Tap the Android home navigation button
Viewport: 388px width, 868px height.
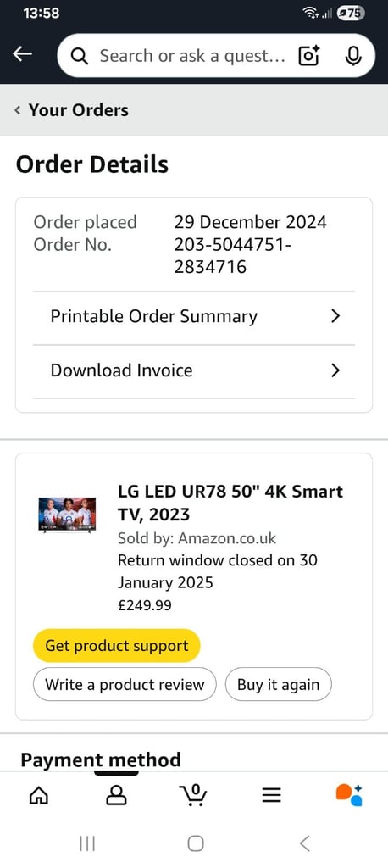(196, 843)
